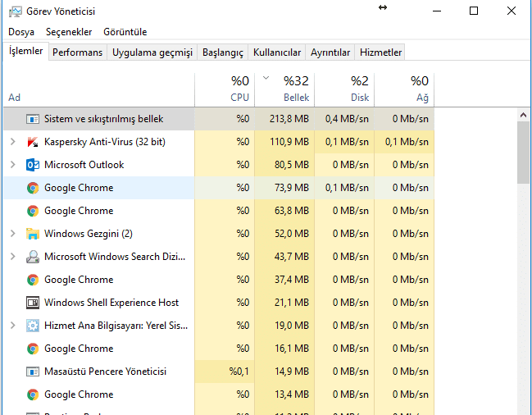Click the Chrome icon in the 37,4 MB row

pos(33,280)
